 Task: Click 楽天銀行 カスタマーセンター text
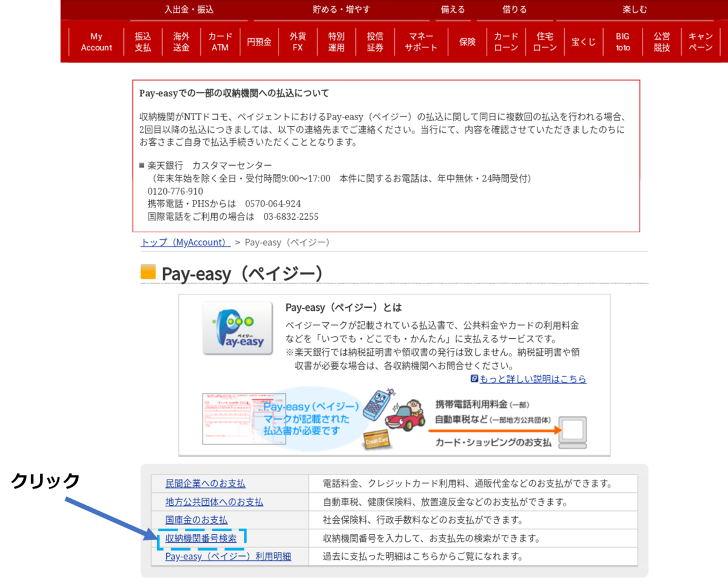(x=210, y=166)
